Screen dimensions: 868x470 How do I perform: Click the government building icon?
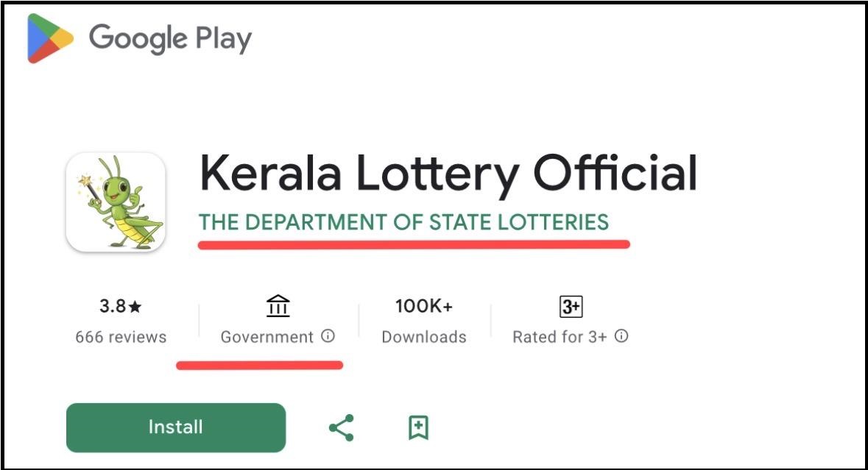pos(278,306)
